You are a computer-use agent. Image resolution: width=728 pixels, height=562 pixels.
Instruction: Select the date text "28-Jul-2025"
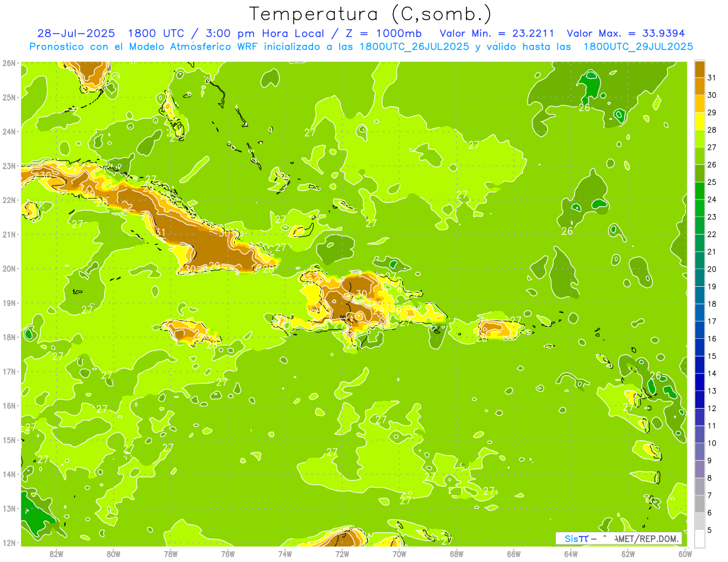coord(76,33)
